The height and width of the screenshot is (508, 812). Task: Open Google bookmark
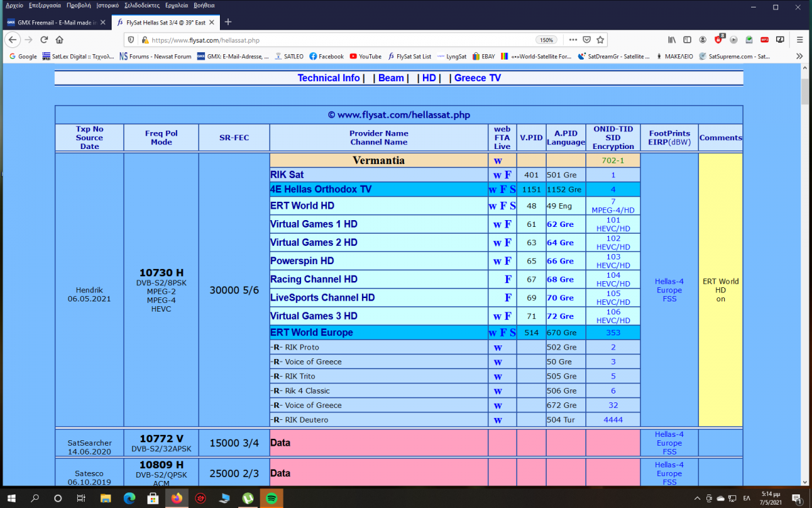(x=23, y=56)
